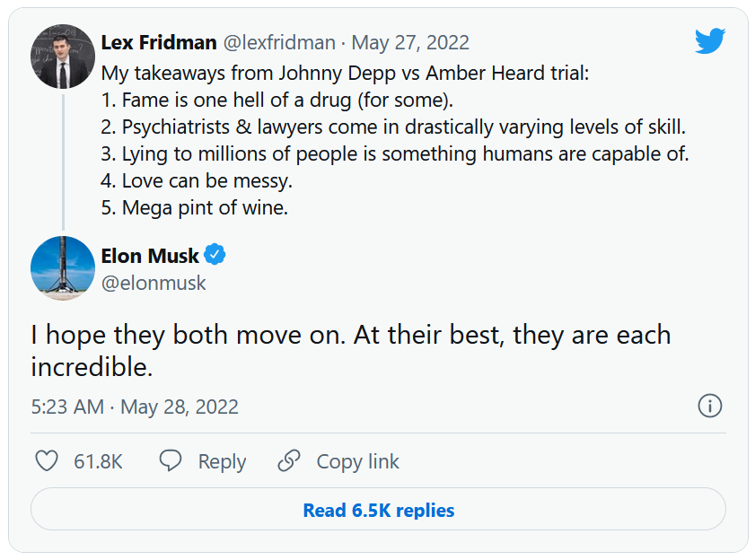The width and height of the screenshot is (755, 560).
Task: Open Lex Fridman's profile picture
Action: tap(63, 56)
